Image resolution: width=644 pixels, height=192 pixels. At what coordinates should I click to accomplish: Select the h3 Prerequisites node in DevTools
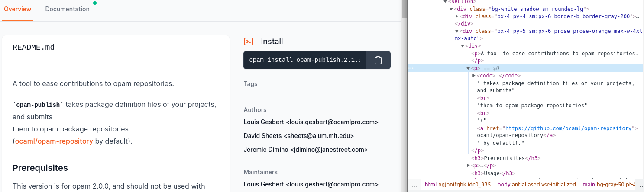click(506, 158)
